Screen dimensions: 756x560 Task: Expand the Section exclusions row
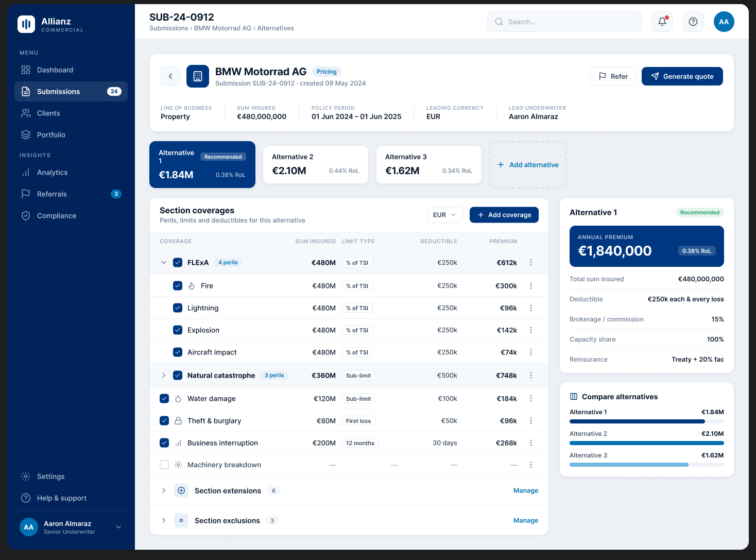point(164,521)
